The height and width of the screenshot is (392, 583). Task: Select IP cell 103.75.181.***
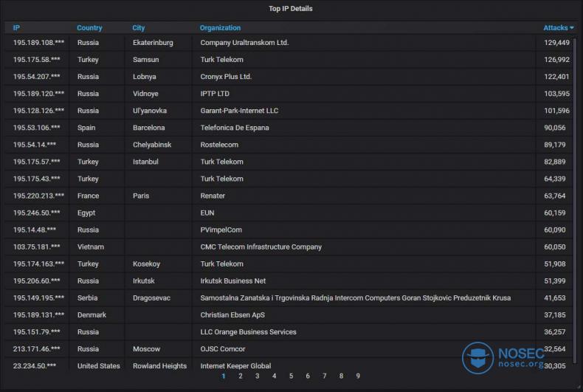coord(36,247)
